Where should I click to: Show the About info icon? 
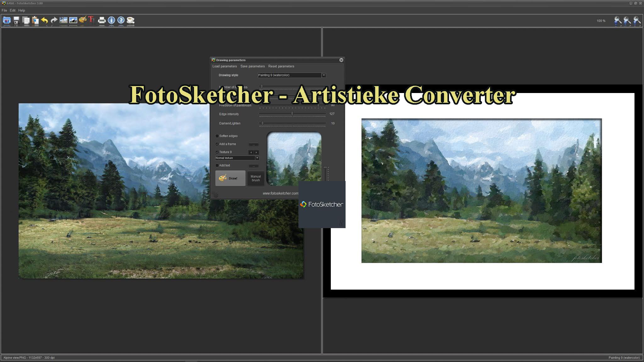pos(111,20)
